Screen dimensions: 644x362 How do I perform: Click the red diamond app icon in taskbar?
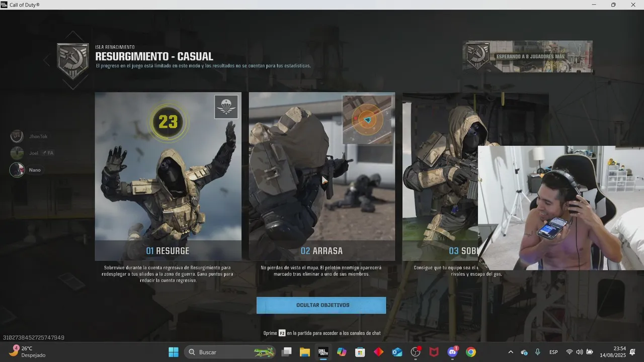click(x=378, y=352)
